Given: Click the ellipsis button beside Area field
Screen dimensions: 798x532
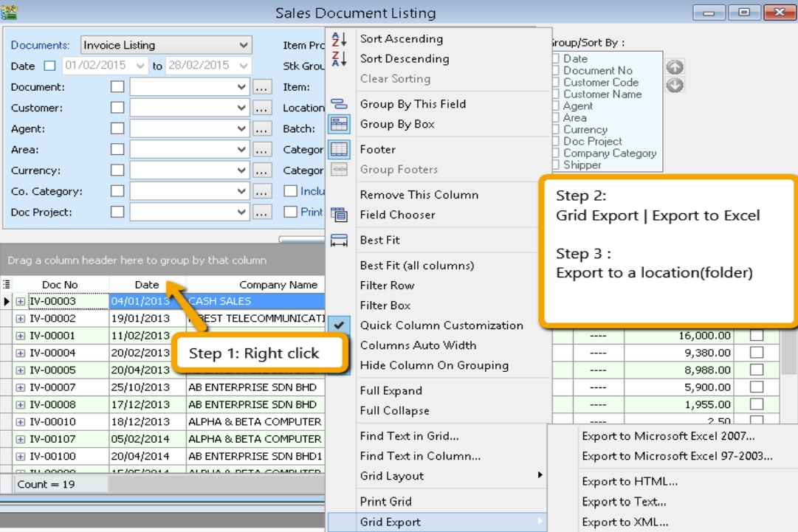Looking at the screenshot, I should 262,150.
